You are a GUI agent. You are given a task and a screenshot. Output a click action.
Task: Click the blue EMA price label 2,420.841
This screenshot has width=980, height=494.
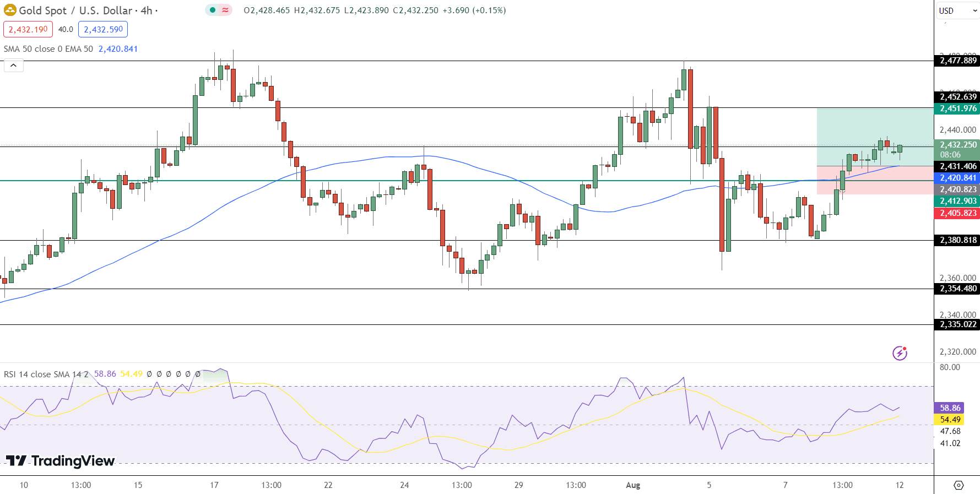click(x=957, y=178)
